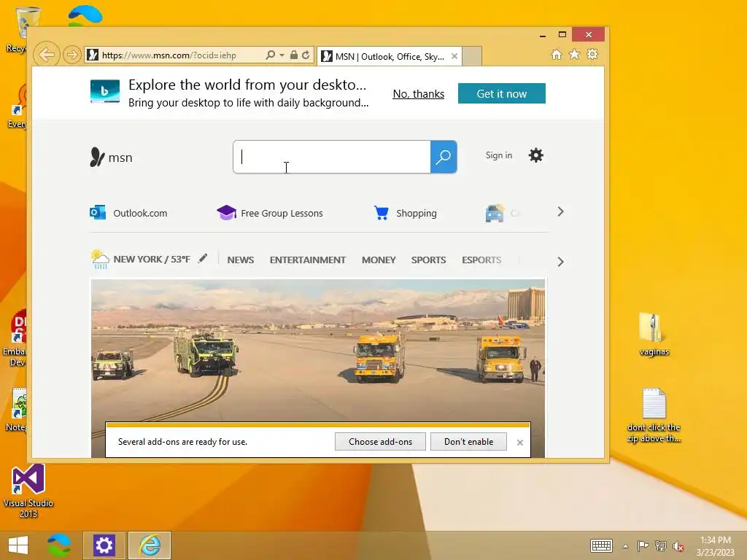
Task: Click the blue search magnifier button
Action: pyautogui.click(x=444, y=157)
